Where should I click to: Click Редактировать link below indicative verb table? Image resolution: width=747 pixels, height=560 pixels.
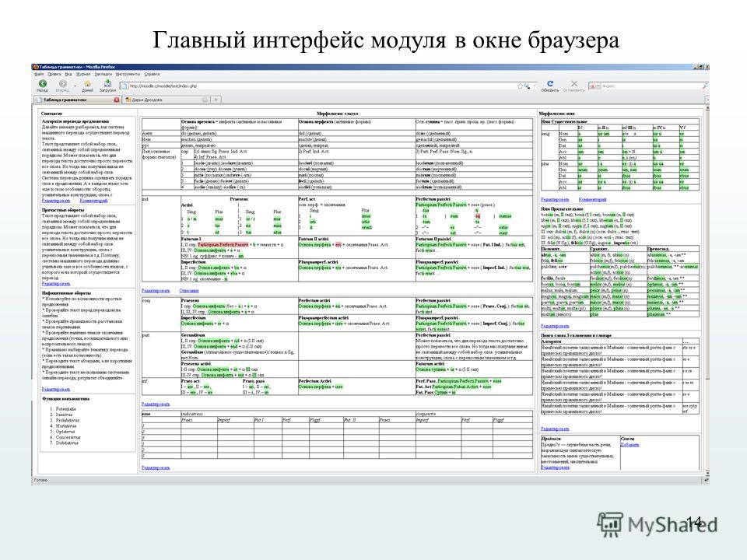(156, 290)
